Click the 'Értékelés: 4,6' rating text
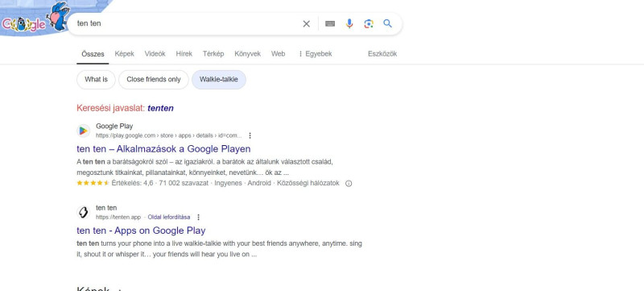The image size is (644, 291). (x=132, y=183)
